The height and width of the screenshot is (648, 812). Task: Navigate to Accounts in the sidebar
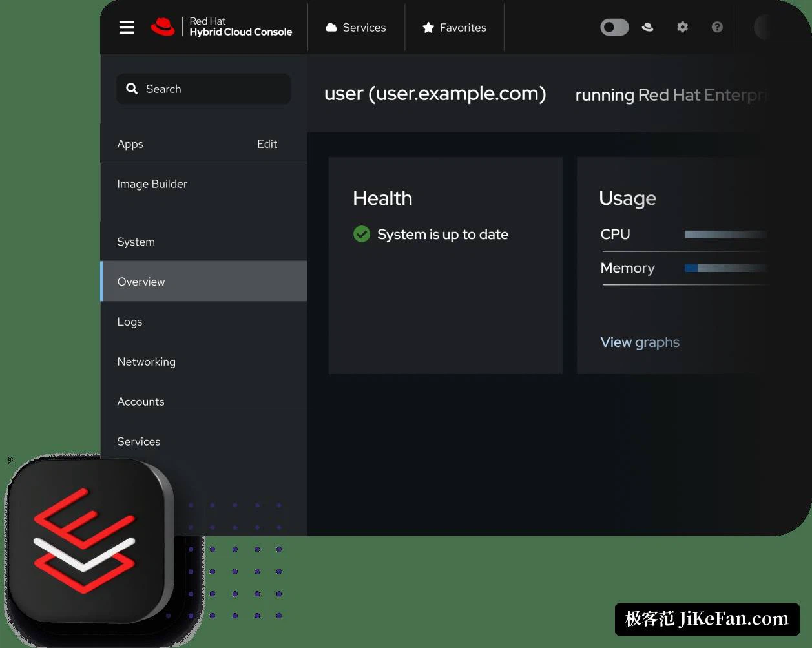pyautogui.click(x=140, y=402)
